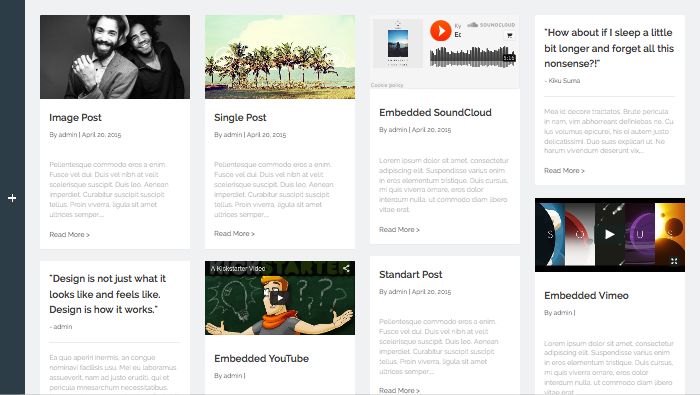
Task: Open the SoundCloud Cookie policy link
Action: click(387, 85)
